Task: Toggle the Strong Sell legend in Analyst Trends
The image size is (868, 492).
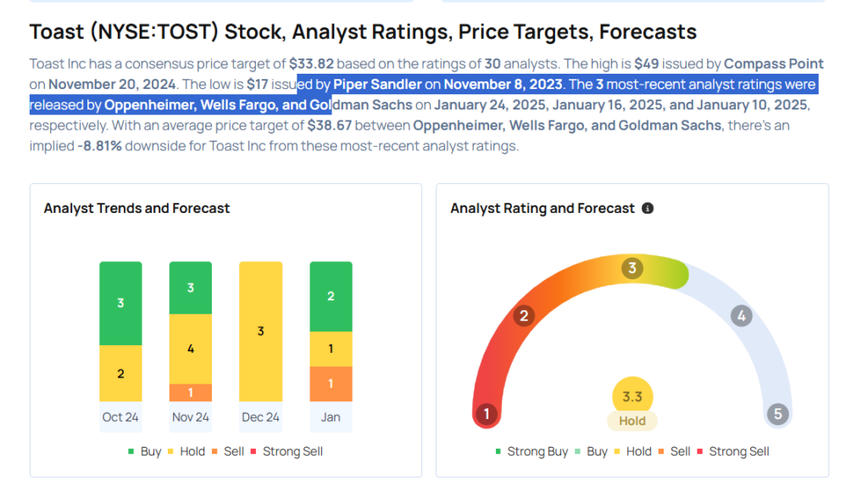Action: coord(286,451)
